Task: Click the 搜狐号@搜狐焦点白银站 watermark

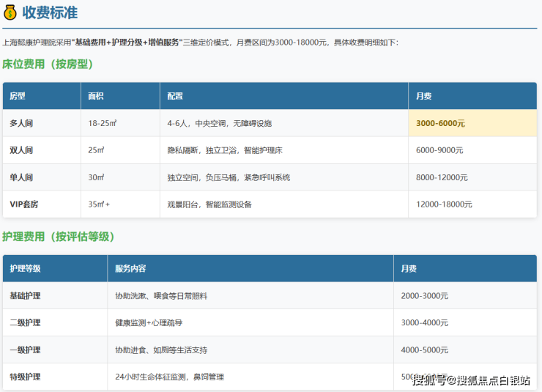Action: click(471, 380)
